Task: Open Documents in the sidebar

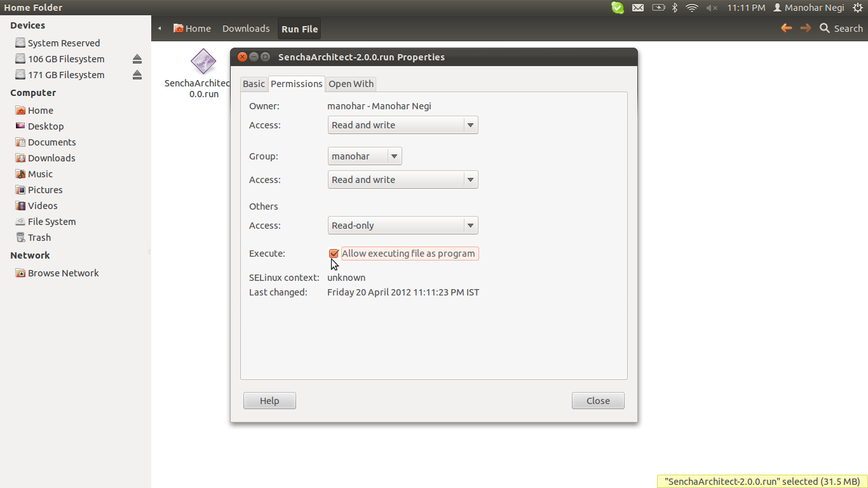Action: [x=46, y=142]
